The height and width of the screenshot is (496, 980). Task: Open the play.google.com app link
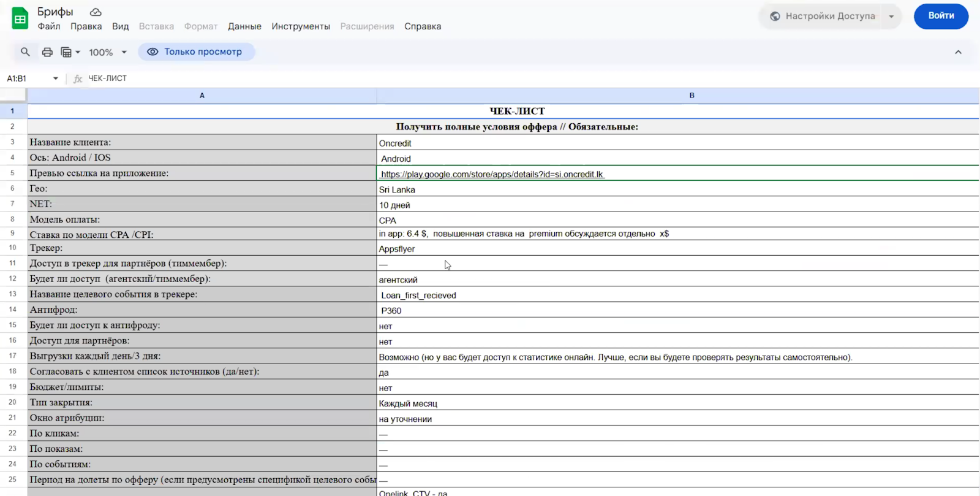coord(492,175)
